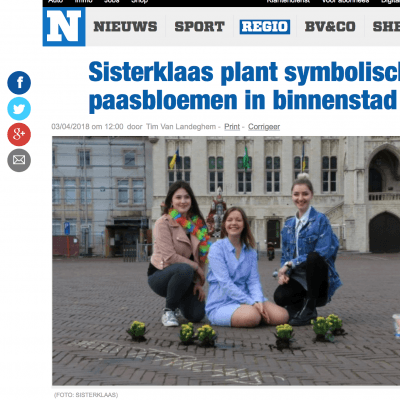Open the BV&CO section
Viewport: 400px width, 400px height.
pyautogui.click(x=330, y=27)
